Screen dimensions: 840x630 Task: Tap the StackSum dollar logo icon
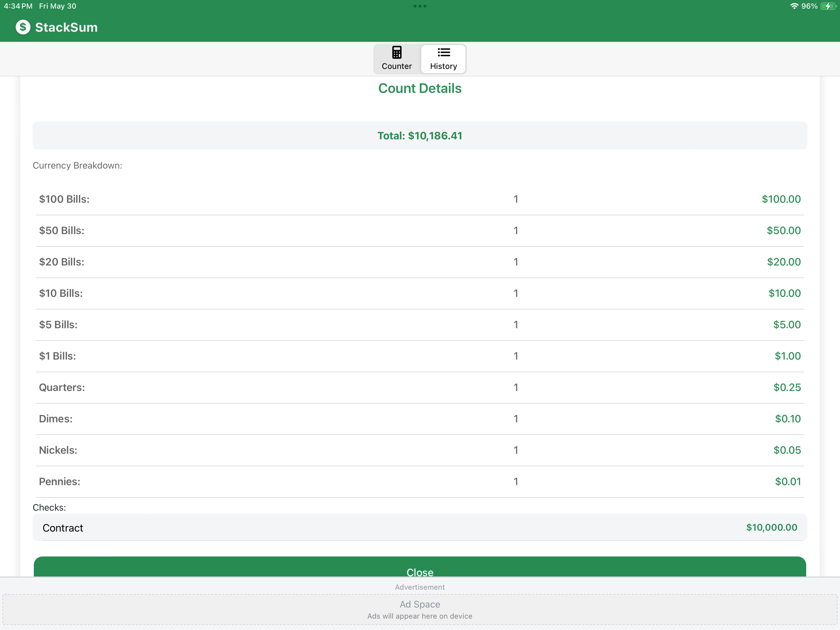pos(23,27)
